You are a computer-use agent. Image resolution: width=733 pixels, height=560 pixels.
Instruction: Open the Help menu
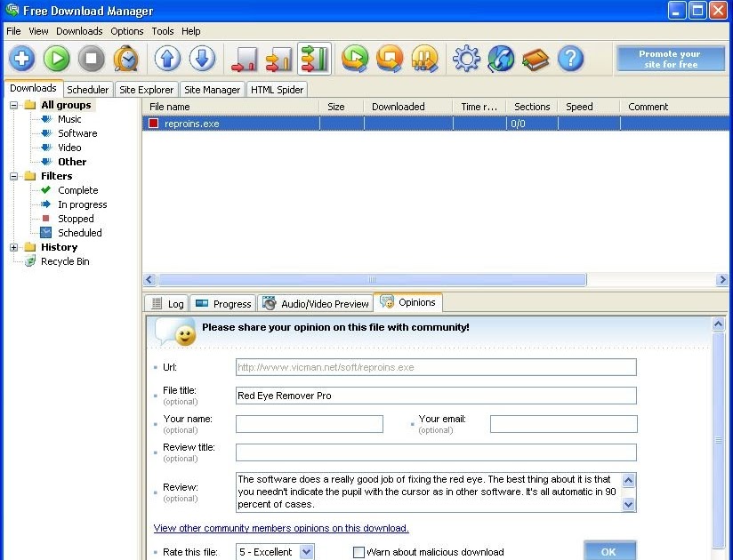click(x=190, y=31)
